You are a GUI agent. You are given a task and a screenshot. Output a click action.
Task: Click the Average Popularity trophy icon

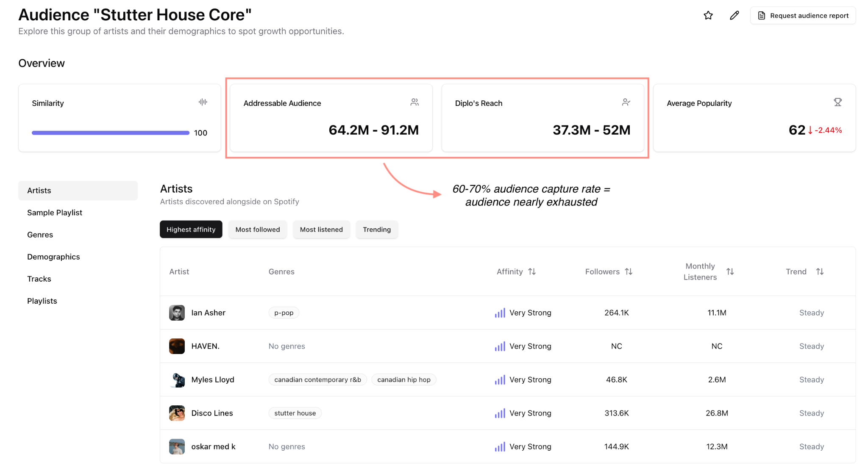837,102
